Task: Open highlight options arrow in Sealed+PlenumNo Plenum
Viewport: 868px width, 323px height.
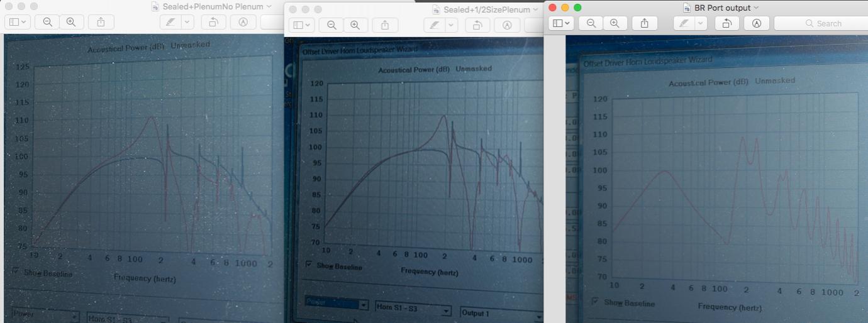Action: (x=187, y=21)
